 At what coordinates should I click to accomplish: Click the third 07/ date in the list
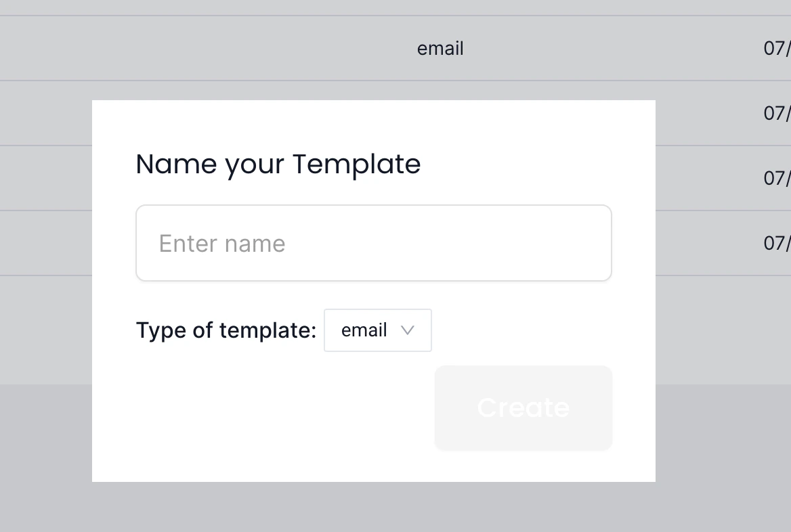point(777,178)
